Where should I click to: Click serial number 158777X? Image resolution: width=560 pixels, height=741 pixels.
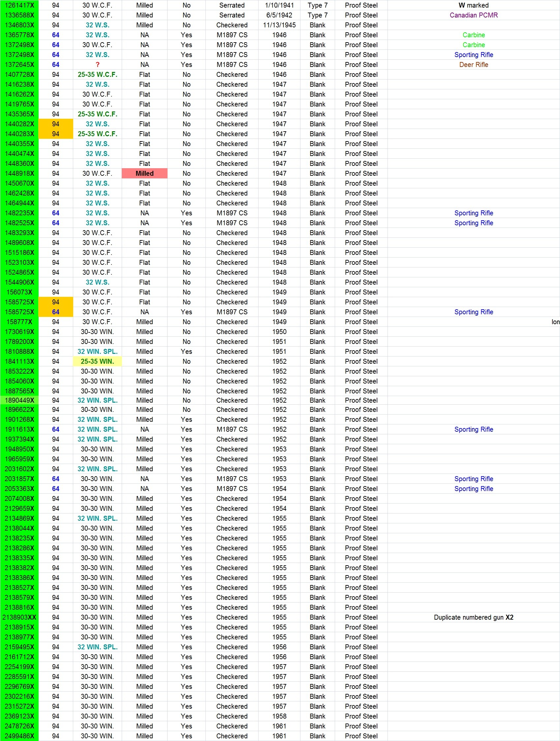(x=19, y=322)
